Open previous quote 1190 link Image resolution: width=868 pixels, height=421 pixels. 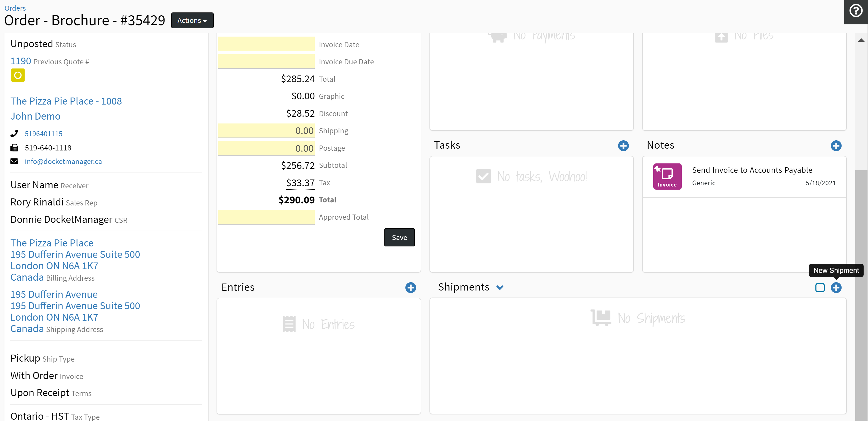(x=20, y=61)
